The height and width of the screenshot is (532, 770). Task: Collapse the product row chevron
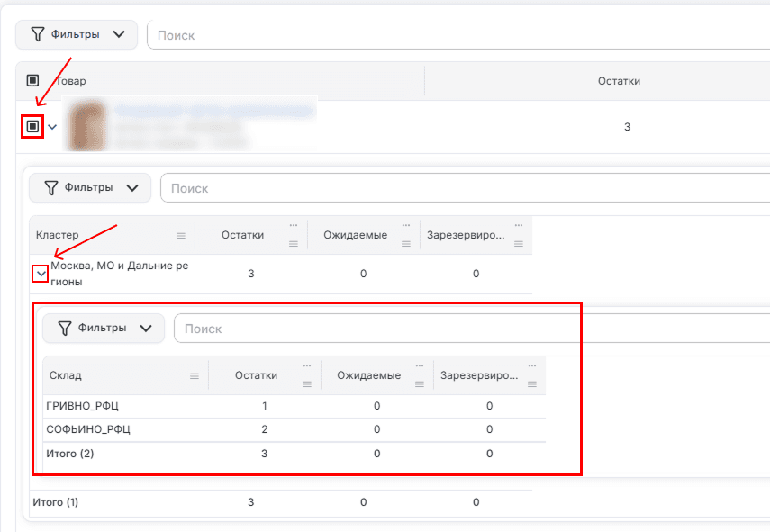click(x=52, y=127)
